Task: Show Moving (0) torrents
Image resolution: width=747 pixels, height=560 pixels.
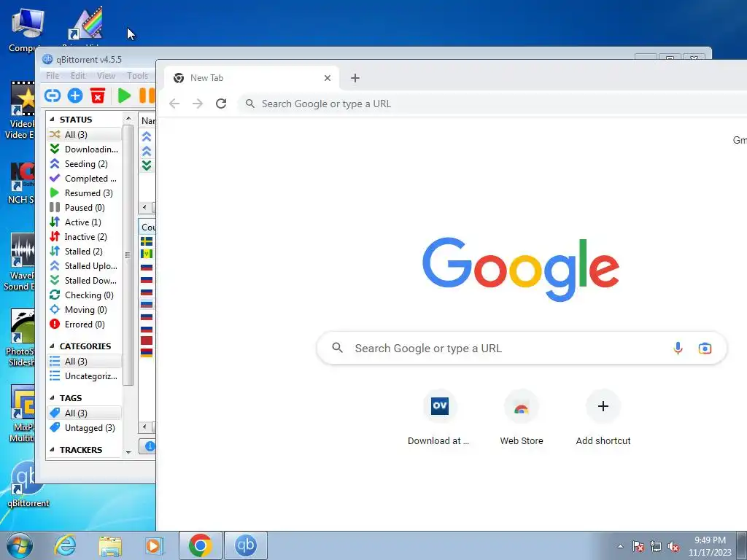Action: (x=85, y=309)
